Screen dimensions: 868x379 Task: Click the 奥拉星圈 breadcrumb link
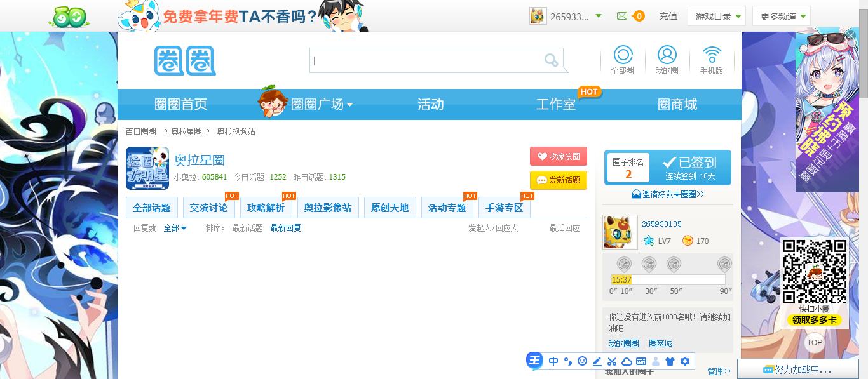pyautogui.click(x=186, y=131)
